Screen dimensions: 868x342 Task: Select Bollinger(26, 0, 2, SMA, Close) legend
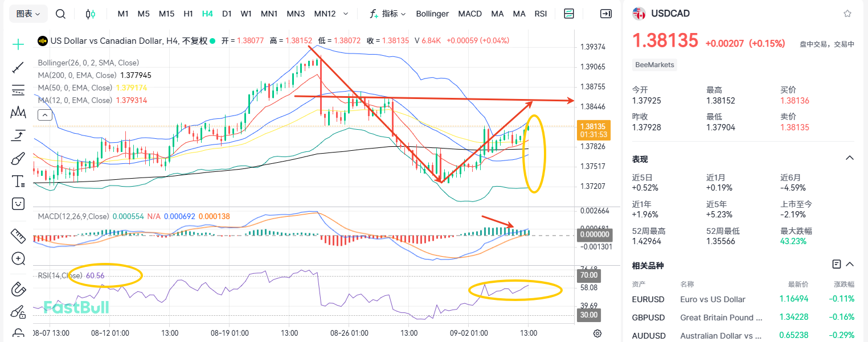click(x=88, y=63)
